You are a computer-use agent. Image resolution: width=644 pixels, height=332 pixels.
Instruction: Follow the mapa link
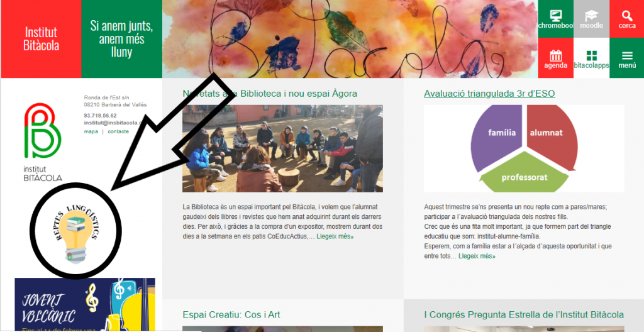click(91, 131)
